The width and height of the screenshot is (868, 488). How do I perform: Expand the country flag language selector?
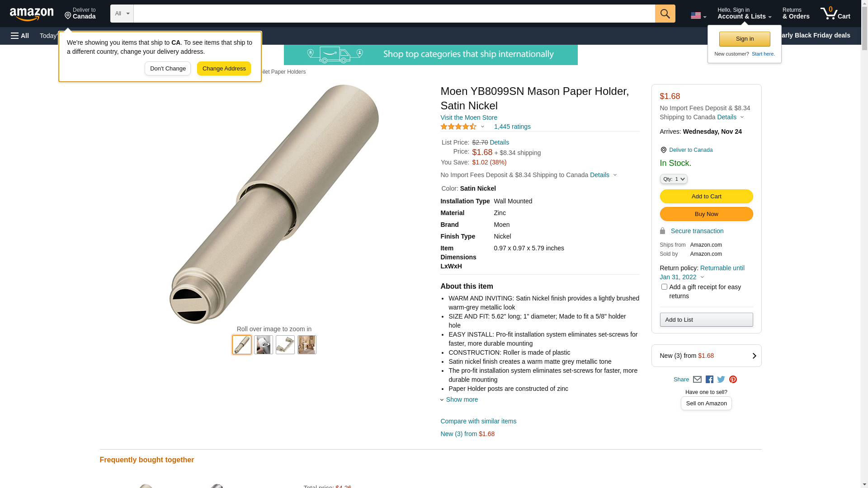(x=698, y=16)
